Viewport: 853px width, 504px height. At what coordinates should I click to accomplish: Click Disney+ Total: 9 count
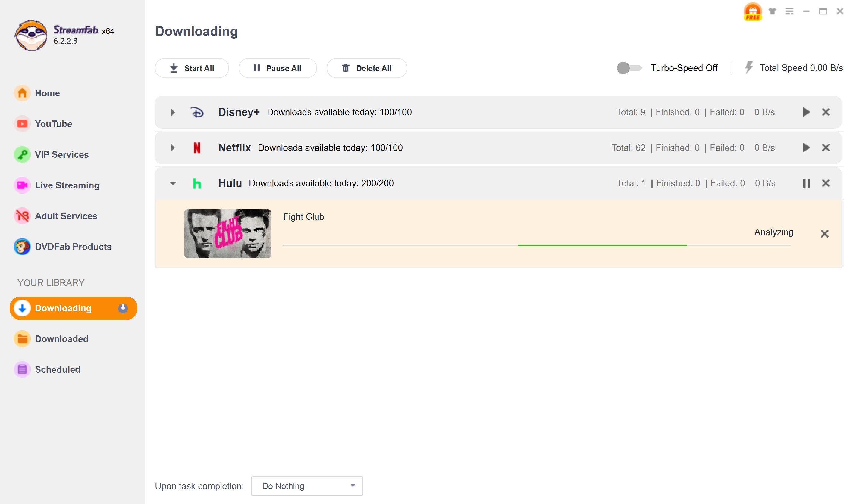[x=631, y=112]
